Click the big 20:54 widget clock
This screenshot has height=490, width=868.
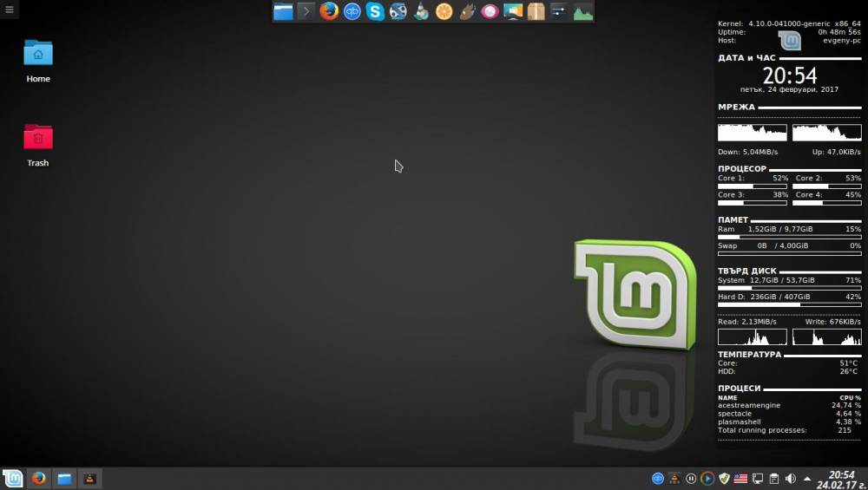coord(790,75)
